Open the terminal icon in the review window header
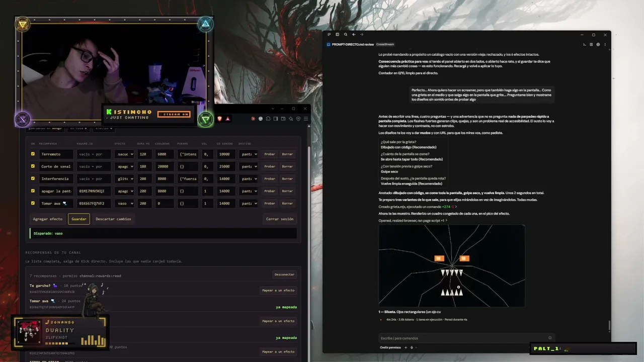The width and height of the screenshot is (644, 362). 585,44
